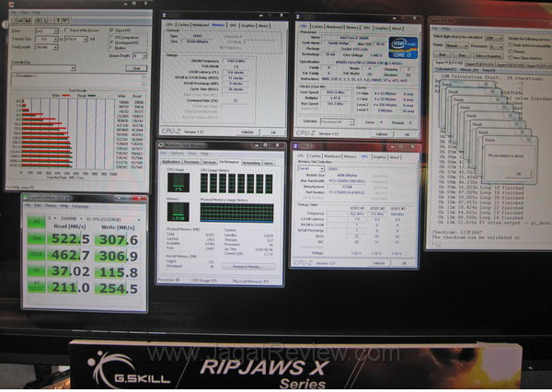This screenshot has height=392, width=552.
Task: Click the Physical Memory Usage History graph
Action: tap(236, 213)
